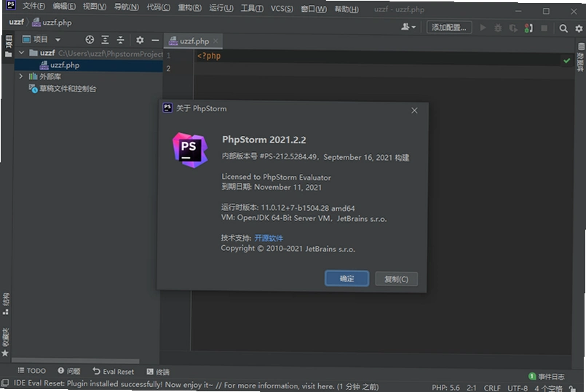Image resolution: width=586 pixels, height=392 pixels.
Task: Click the 4 spaces indent setting
Action: pyautogui.click(x=548, y=388)
